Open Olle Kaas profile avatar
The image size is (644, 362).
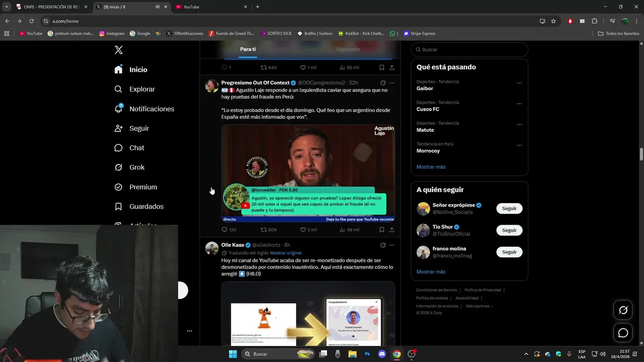pyautogui.click(x=212, y=248)
